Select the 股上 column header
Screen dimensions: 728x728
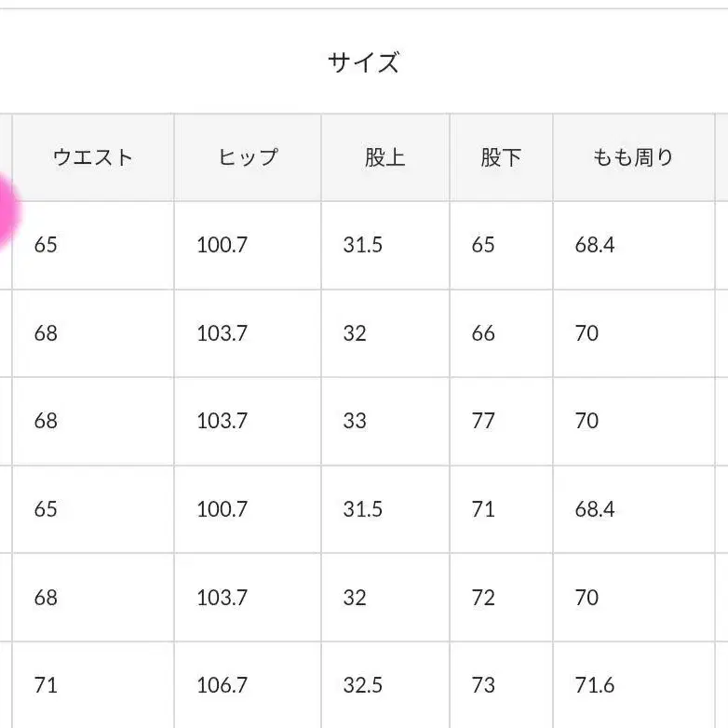coord(384,157)
